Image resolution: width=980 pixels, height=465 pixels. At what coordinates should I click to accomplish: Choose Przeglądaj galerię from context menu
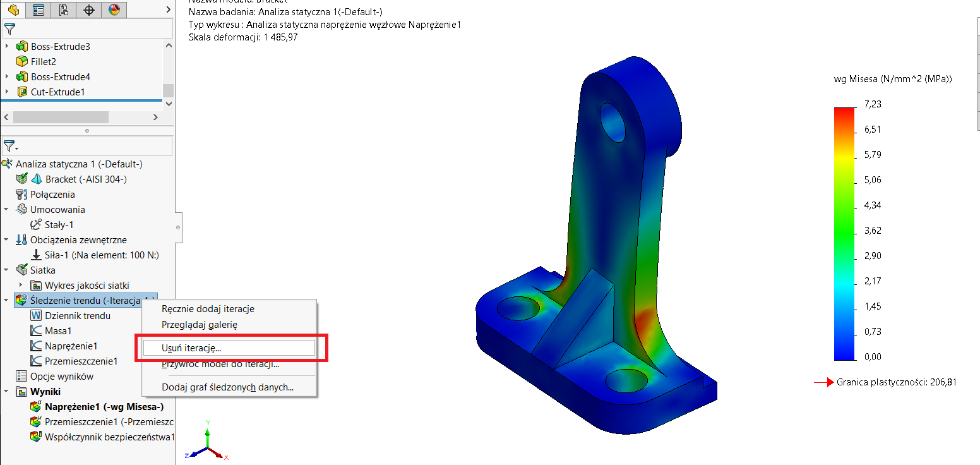click(x=200, y=325)
